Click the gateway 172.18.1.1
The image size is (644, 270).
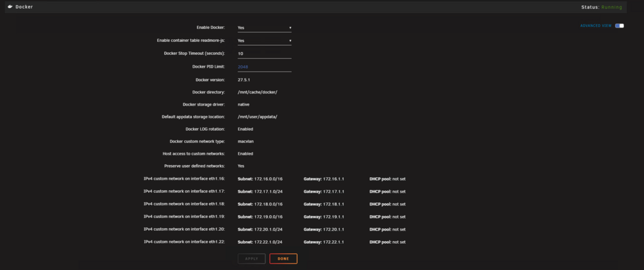pyautogui.click(x=334, y=204)
